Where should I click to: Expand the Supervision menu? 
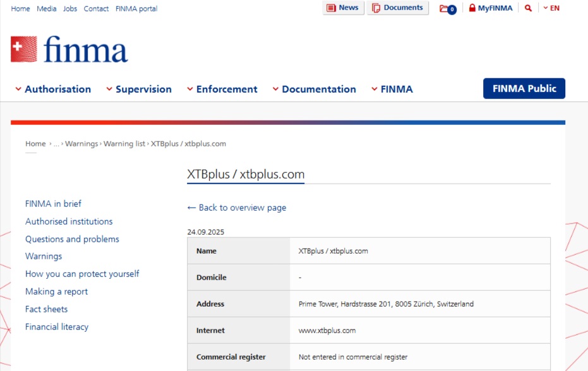pyautogui.click(x=138, y=89)
